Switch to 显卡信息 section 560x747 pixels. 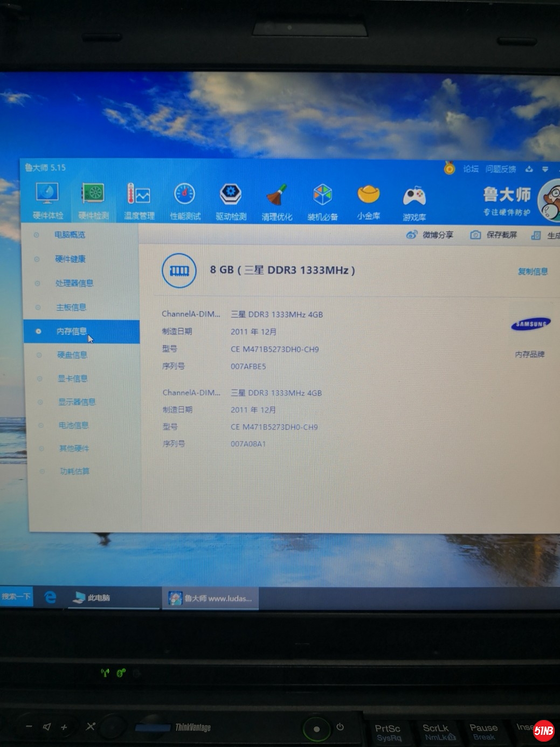(x=73, y=378)
